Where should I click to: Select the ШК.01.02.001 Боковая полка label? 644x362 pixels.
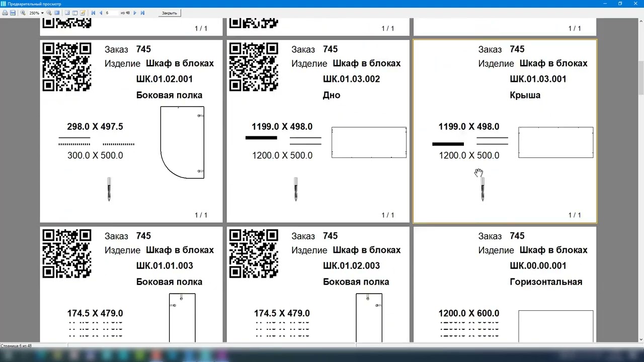tap(131, 131)
